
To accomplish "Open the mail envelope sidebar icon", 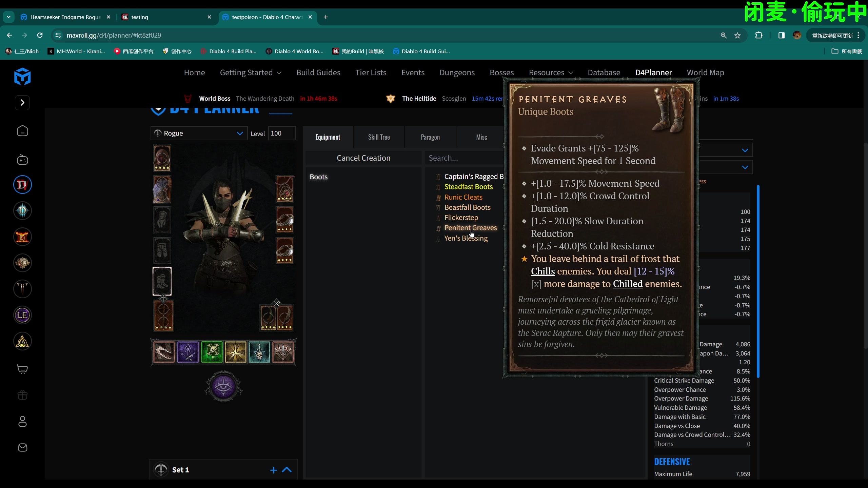I will [22, 448].
